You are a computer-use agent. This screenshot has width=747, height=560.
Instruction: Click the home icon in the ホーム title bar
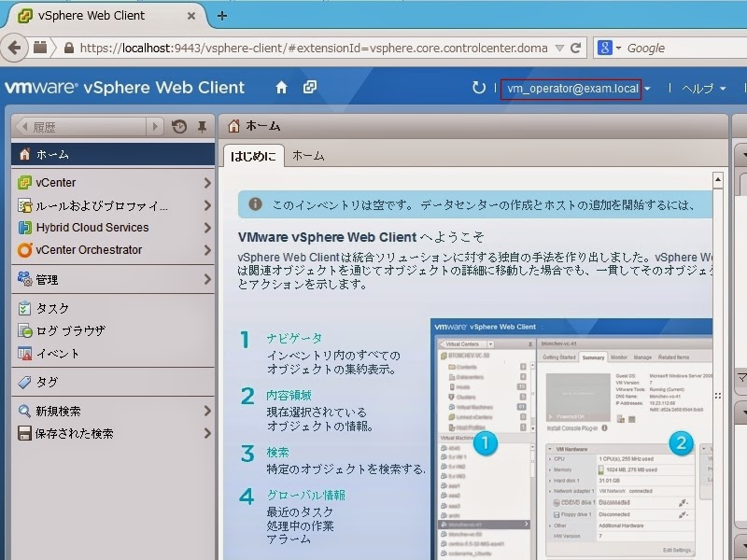[233, 126]
